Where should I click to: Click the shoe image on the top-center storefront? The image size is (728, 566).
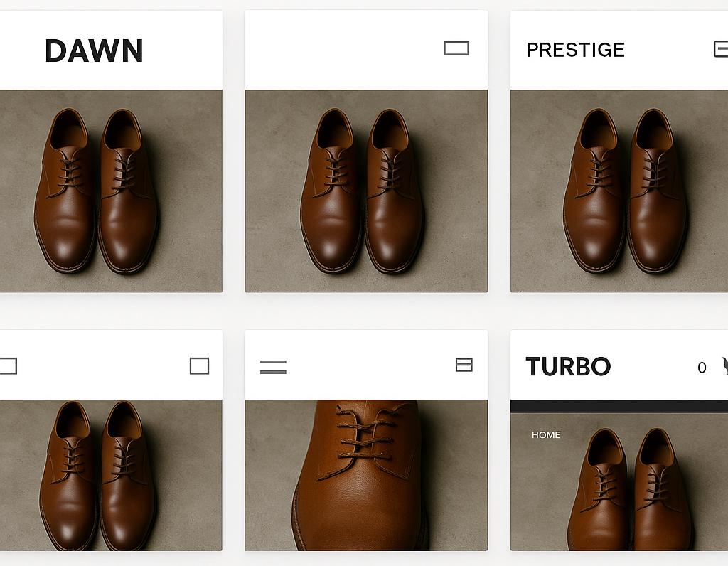pos(366,191)
